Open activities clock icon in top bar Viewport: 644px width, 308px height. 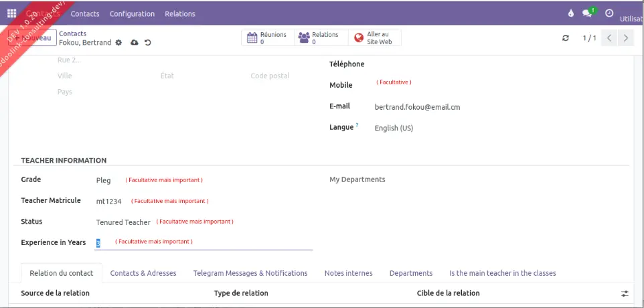(609, 13)
